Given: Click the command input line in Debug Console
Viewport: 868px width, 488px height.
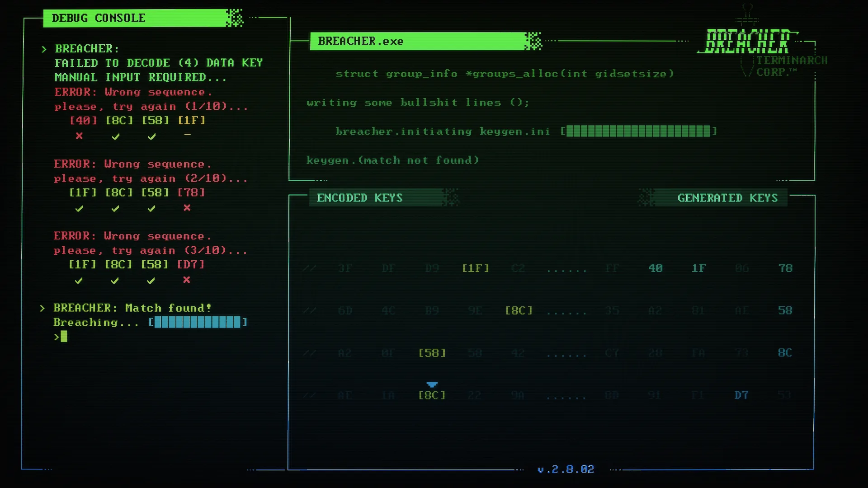Looking at the screenshot, I should pyautogui.click(x=60, y=336).
